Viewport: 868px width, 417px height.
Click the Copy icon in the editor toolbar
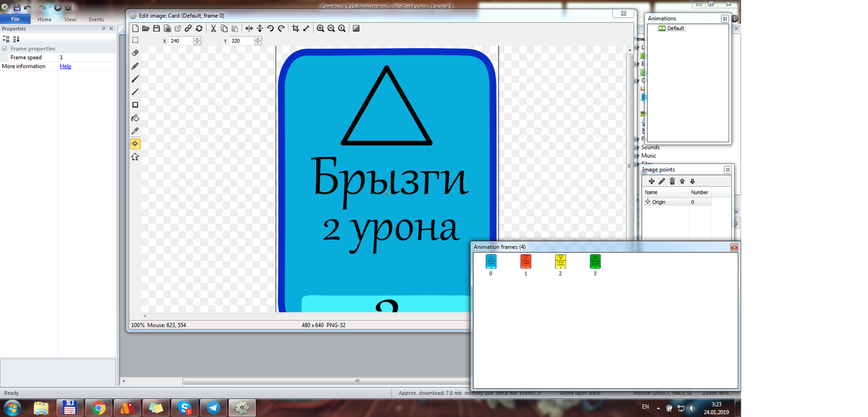[224, 28]
